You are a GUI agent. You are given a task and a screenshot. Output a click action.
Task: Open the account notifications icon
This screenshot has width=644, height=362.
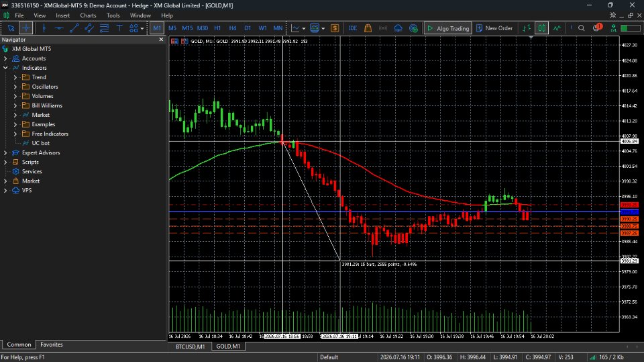coord(597,28)
